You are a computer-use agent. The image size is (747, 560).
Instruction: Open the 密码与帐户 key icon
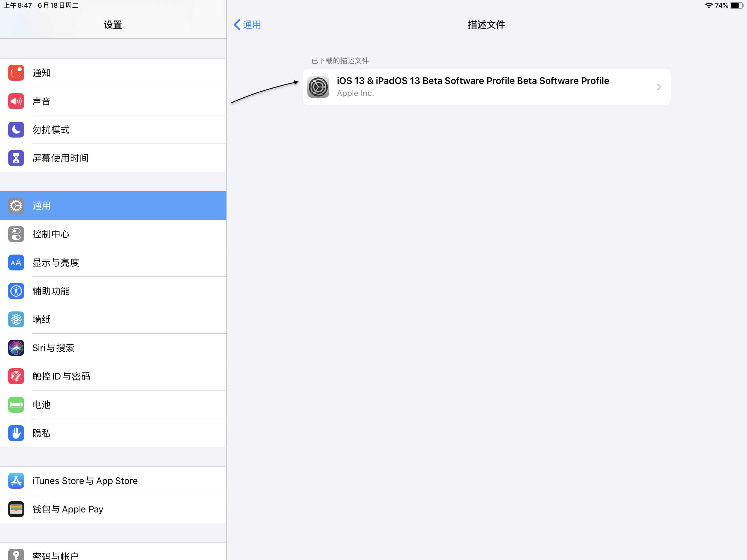[x=16, y=554]
